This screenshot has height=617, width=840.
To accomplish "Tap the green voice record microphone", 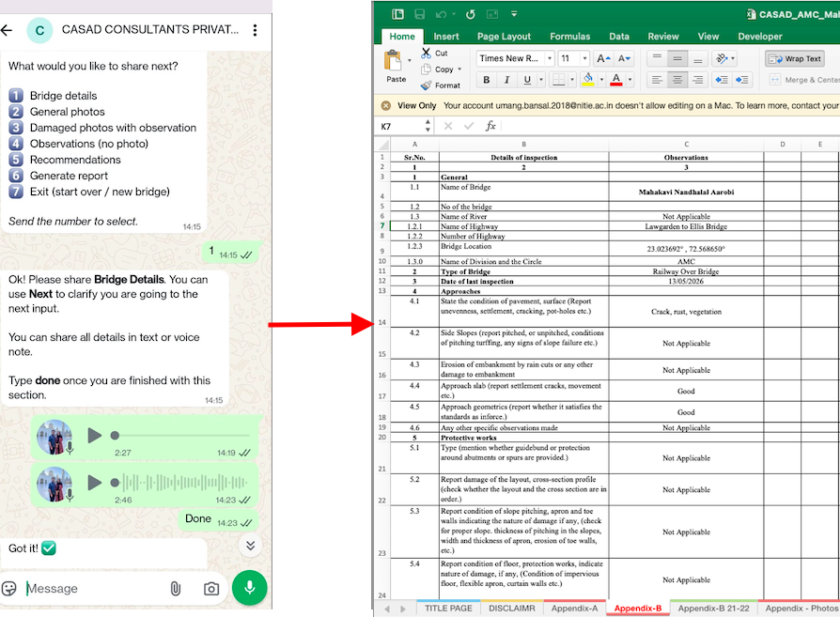I will coord(250,588).
